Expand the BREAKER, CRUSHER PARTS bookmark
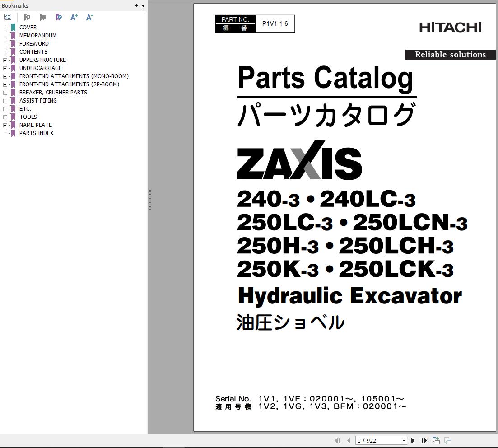This screenshot has height=448, width=498. tap(5, 93)
